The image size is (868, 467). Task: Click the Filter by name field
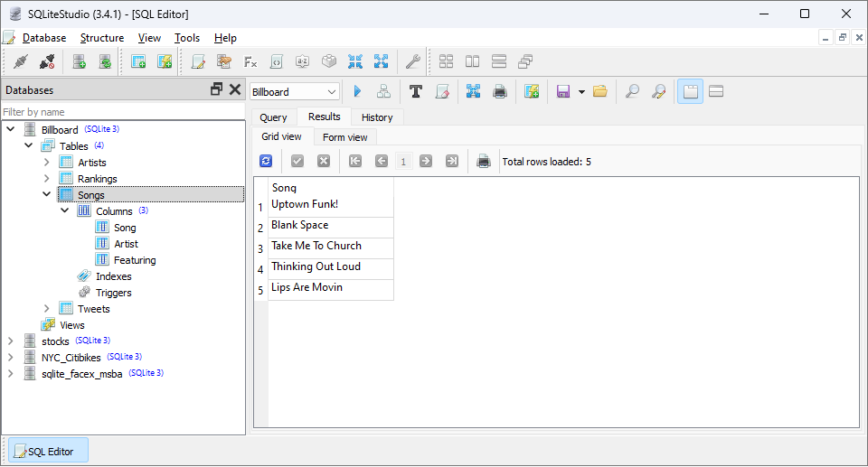point(123,112)
